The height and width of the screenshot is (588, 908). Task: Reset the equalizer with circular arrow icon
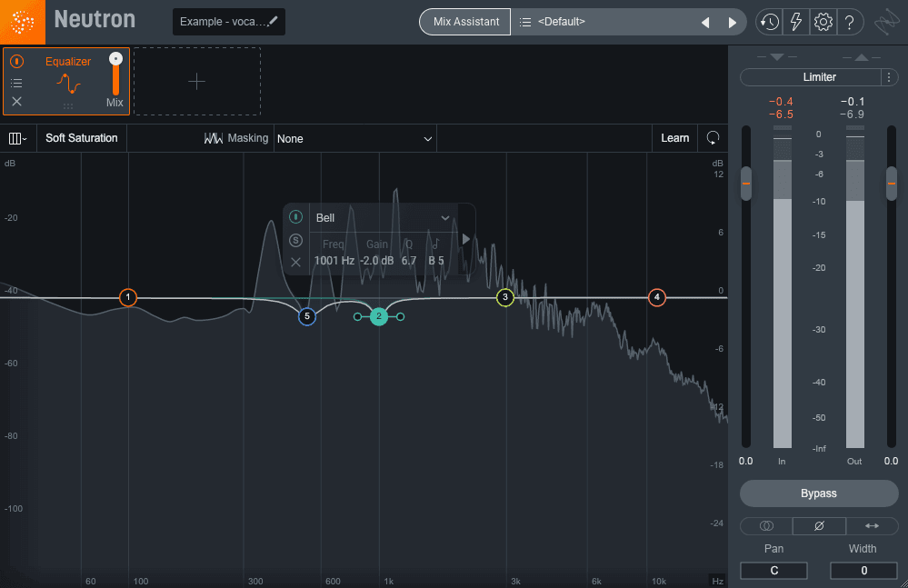[713, 138]
